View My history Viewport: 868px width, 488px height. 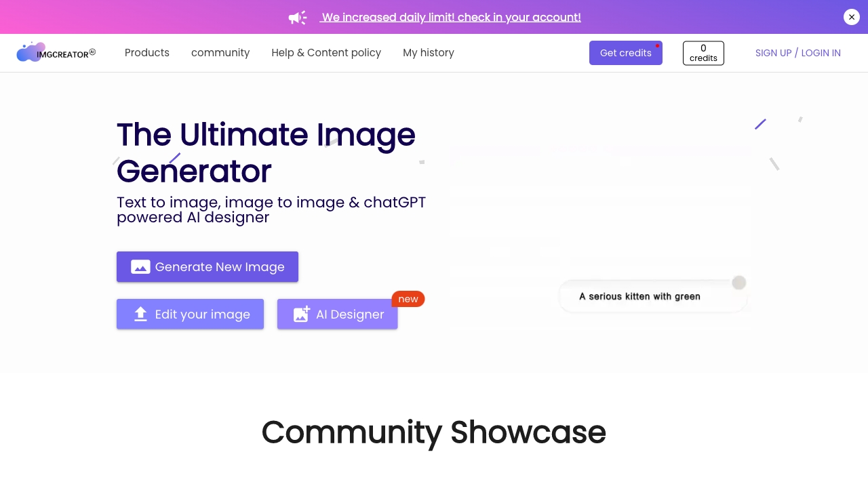[429, 53]
